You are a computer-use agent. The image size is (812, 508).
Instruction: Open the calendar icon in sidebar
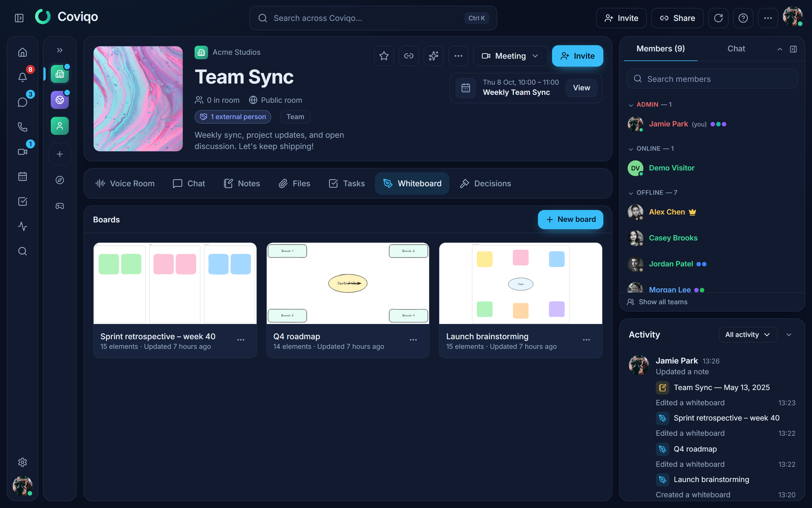click(x=23, y=177)
